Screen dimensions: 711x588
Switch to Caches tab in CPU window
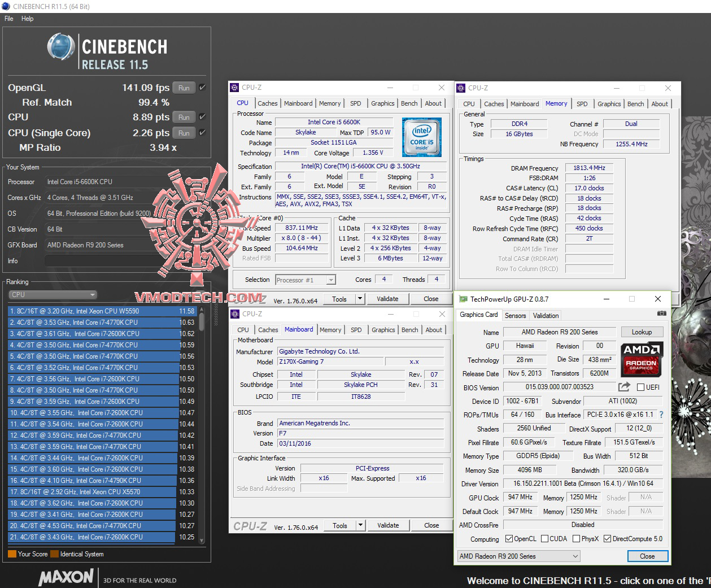(267, 103)
